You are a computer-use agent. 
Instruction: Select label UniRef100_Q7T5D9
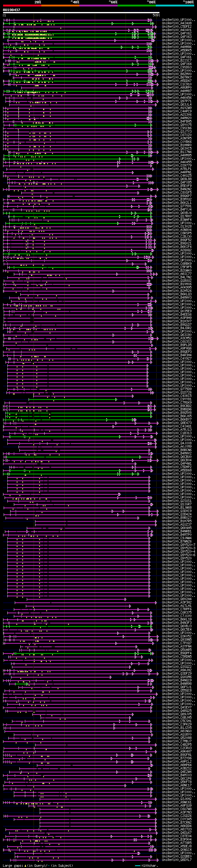click(x=177, y=389)
